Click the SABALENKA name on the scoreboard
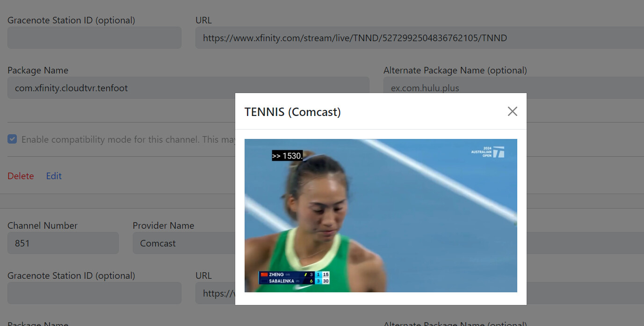 (x=281, y=281)
